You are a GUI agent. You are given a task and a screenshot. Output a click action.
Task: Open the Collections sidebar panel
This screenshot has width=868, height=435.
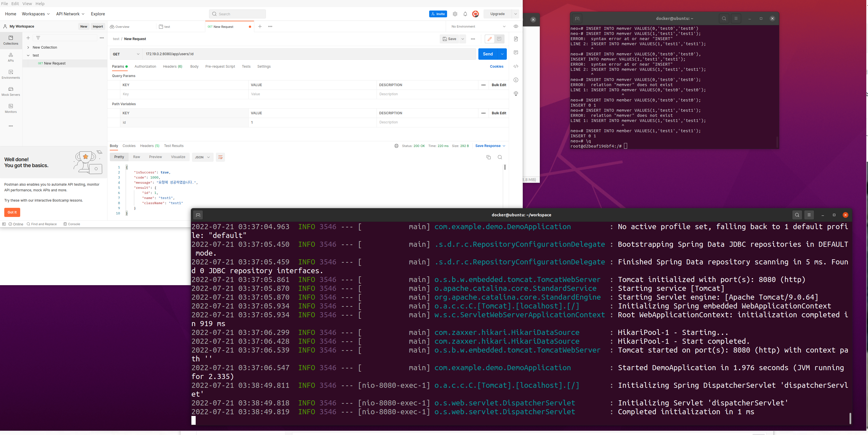(11, 40)
